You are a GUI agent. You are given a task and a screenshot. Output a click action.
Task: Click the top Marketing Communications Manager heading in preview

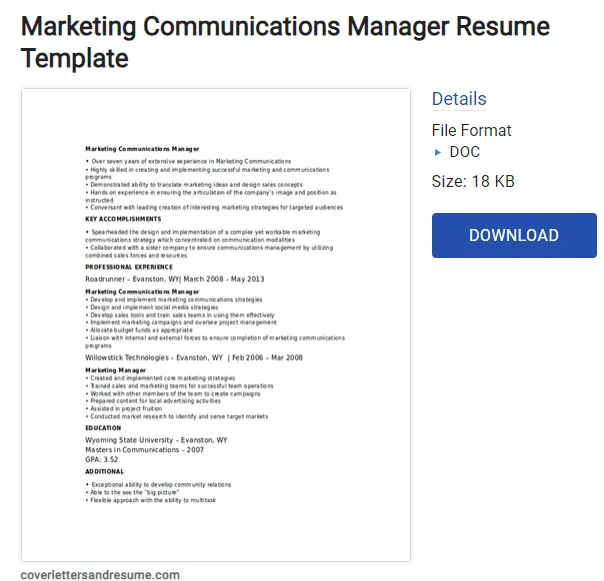[x=142, y=149]
